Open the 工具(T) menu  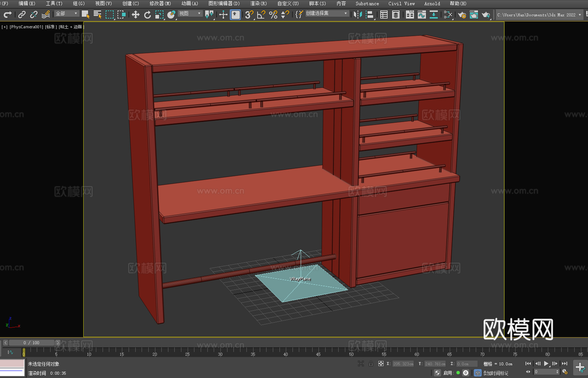coord(54,3)
